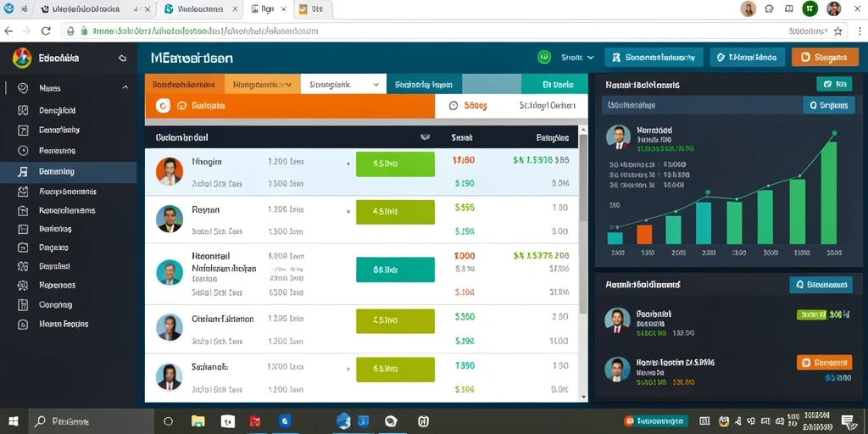
Task: Toggle the white circle on the orange bar
Action: 163,105
